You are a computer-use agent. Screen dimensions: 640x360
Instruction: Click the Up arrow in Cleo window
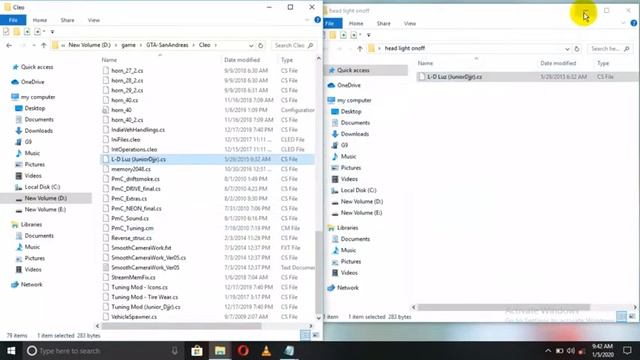(44, 45)
